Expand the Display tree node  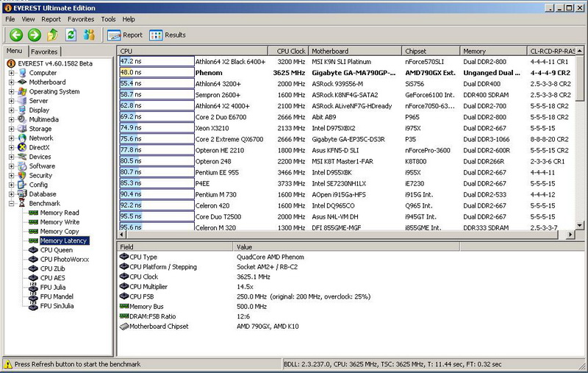point(11,110)
